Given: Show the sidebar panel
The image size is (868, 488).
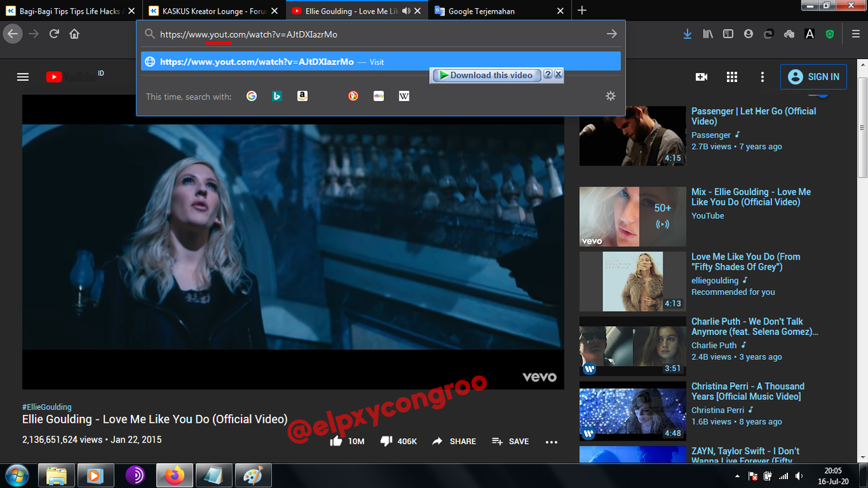Looking at the screenshot, I should (728, 34).
